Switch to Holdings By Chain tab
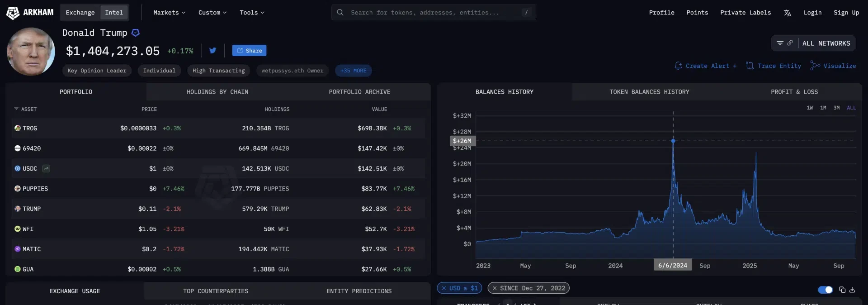The width and height of the screenshot is (868, 305). tap(217, 92)
